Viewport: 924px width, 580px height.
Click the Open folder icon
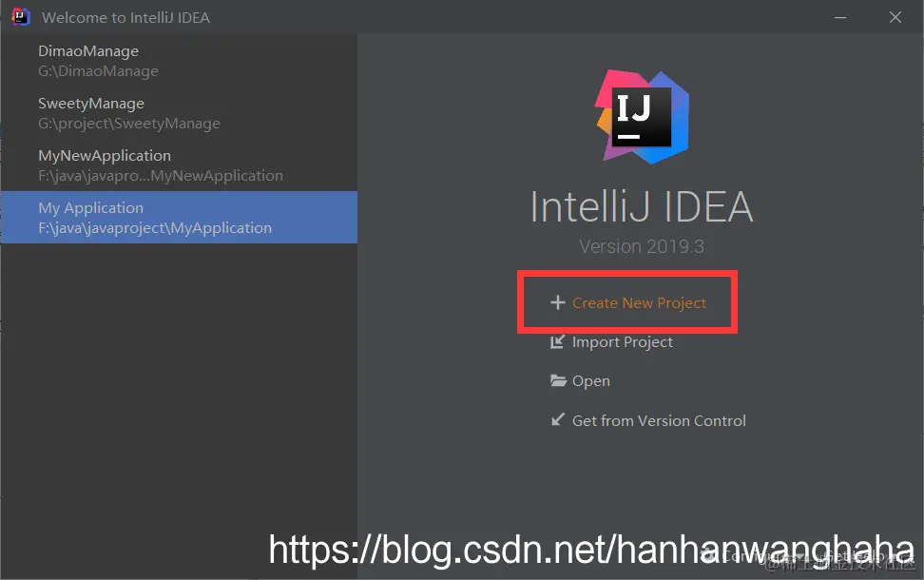coord(558,380)
